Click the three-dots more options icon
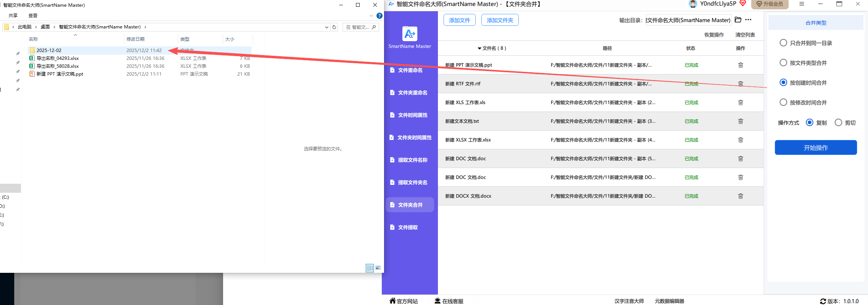 [x=748, y=20]
